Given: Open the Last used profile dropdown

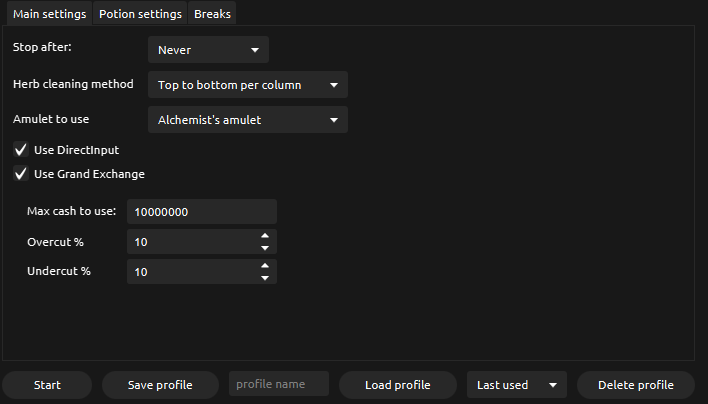Looking at the screenshot, I should 517,385.
